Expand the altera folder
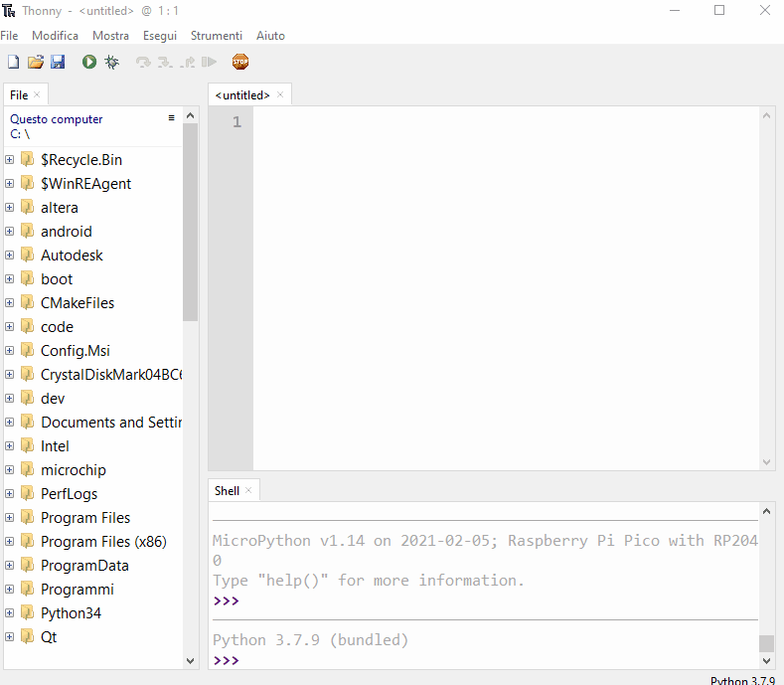784x685 pixels. coord(10,208)
